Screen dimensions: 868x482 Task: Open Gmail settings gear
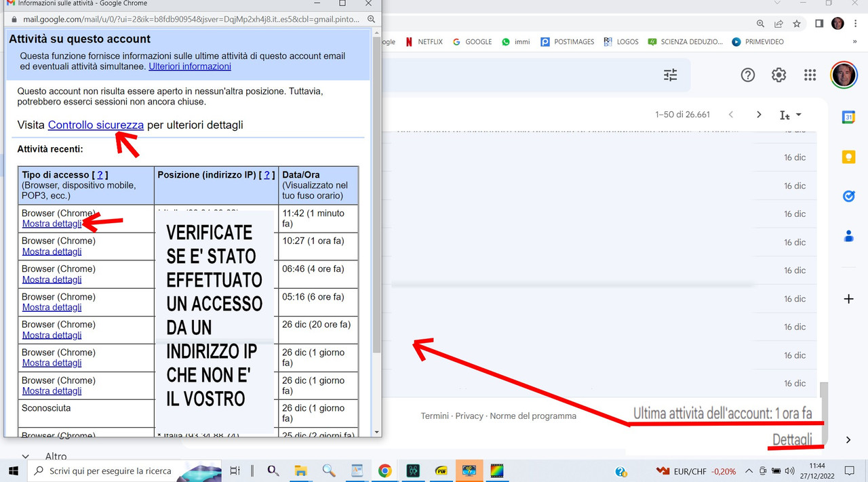(778, 75)
